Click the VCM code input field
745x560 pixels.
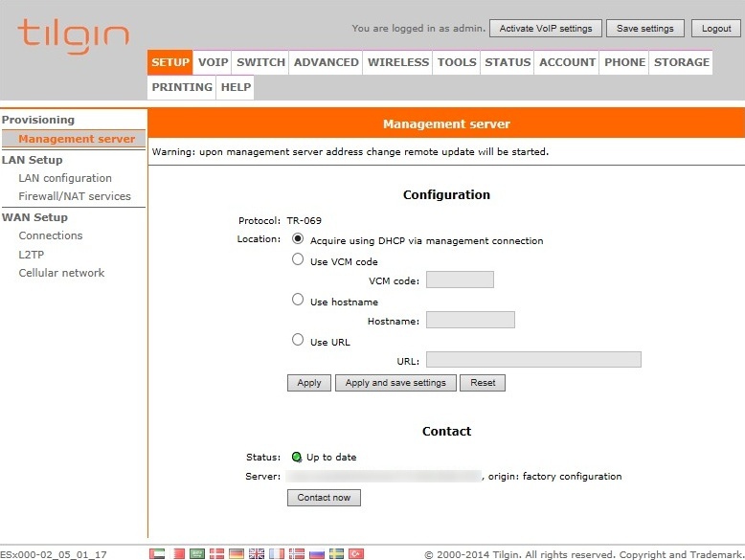click(460, 280)
